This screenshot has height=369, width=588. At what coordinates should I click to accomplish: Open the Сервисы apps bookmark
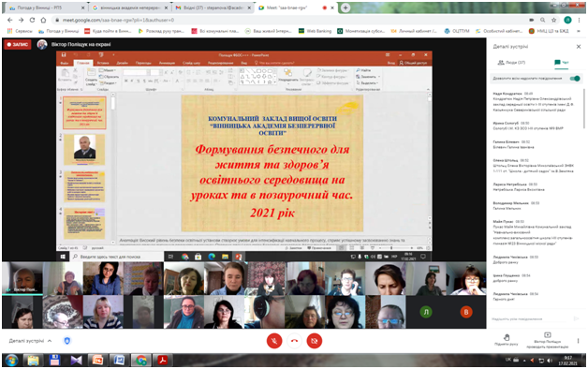(20, 31)
